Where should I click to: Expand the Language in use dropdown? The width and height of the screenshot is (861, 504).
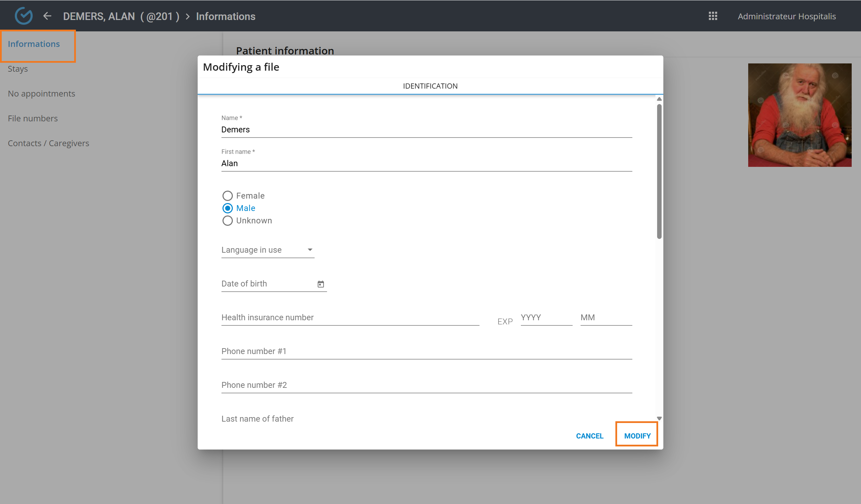pyautogui.click(x=268, y=250)
